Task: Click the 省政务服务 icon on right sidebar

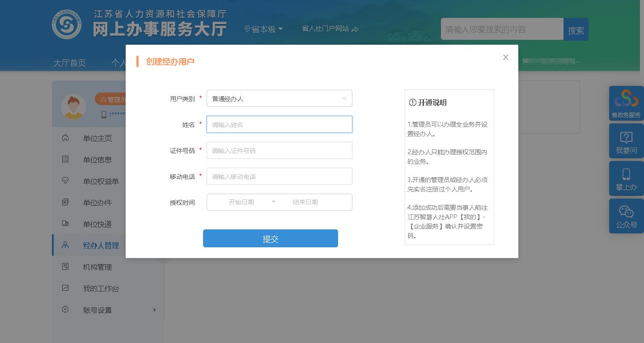Action: point(626,99)
